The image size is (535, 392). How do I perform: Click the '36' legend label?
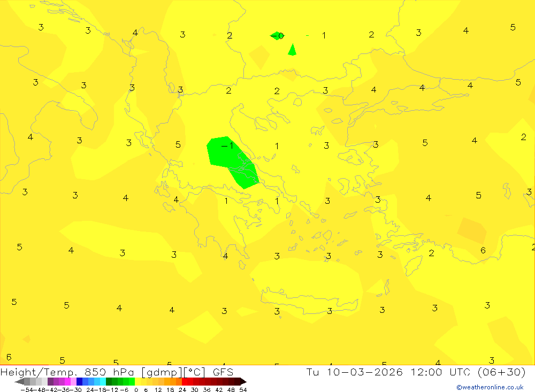[x=207, y=390]
